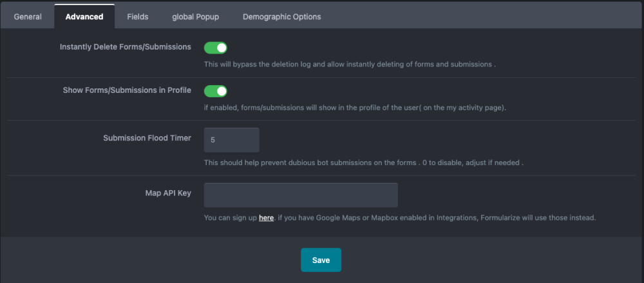Disable the Instantly Delete Forms/Submissions toggle
Image resolution: width=644 pixels, height=283 pixels.
(x=216, y=48)
